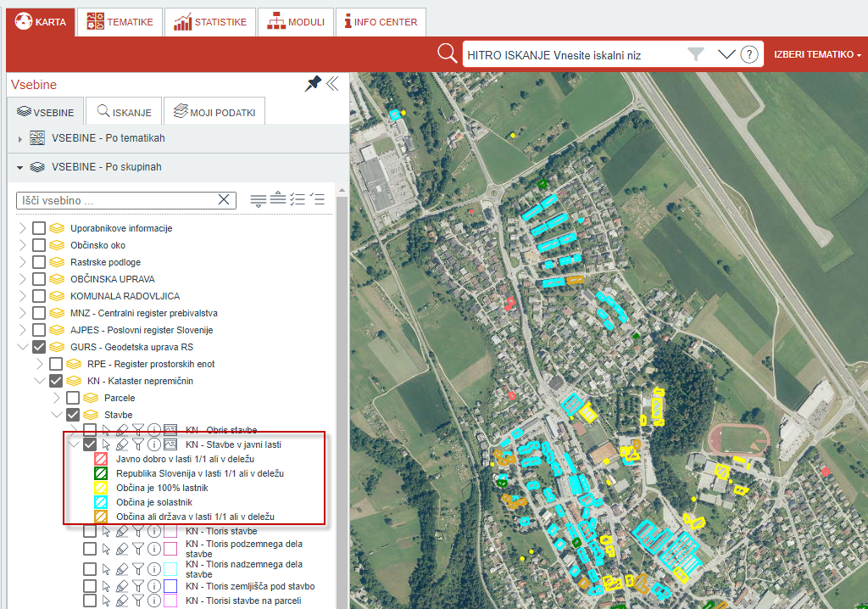868x609 pixels.
Task: Click filter icon for KN - Tloris stavbe
Action: click(x=138, y=532)
